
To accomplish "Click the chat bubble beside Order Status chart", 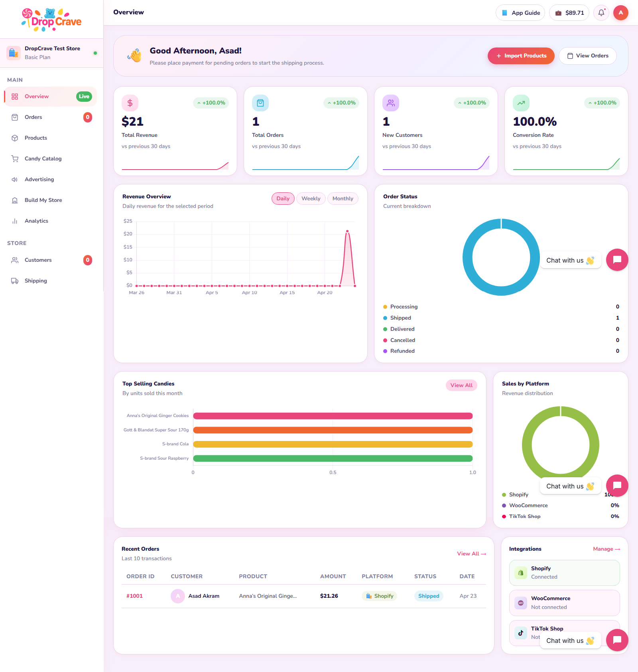I will coord(617,260).
